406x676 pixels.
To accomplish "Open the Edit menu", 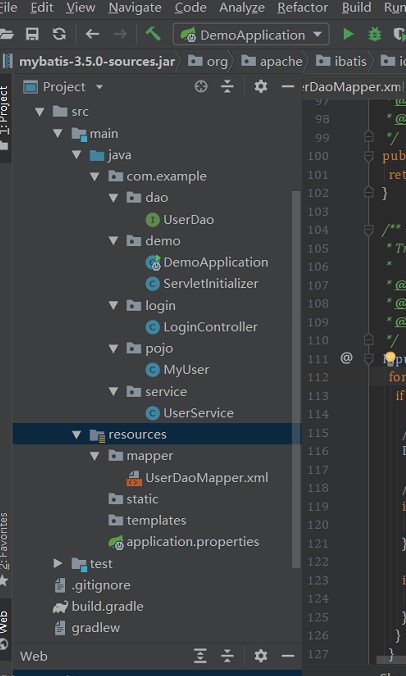I will pos(42,8).
